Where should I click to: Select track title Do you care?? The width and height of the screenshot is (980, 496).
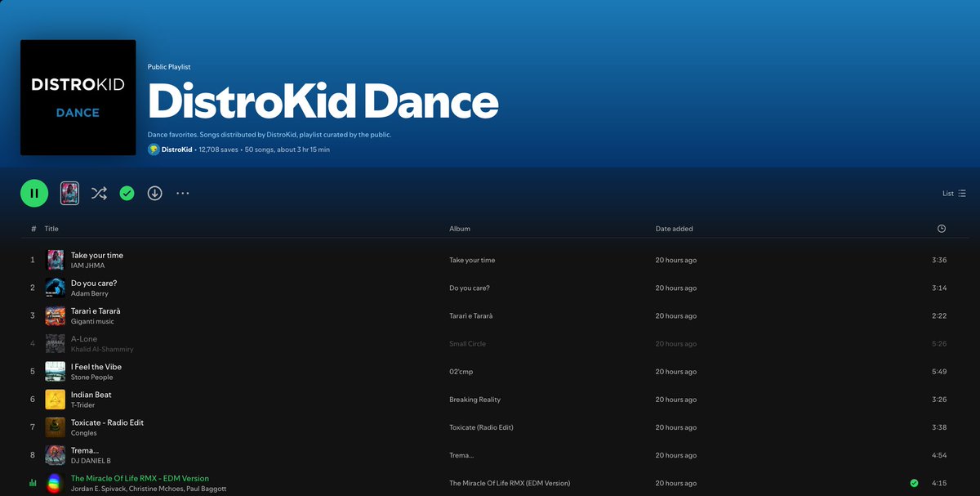coord(94,283)
